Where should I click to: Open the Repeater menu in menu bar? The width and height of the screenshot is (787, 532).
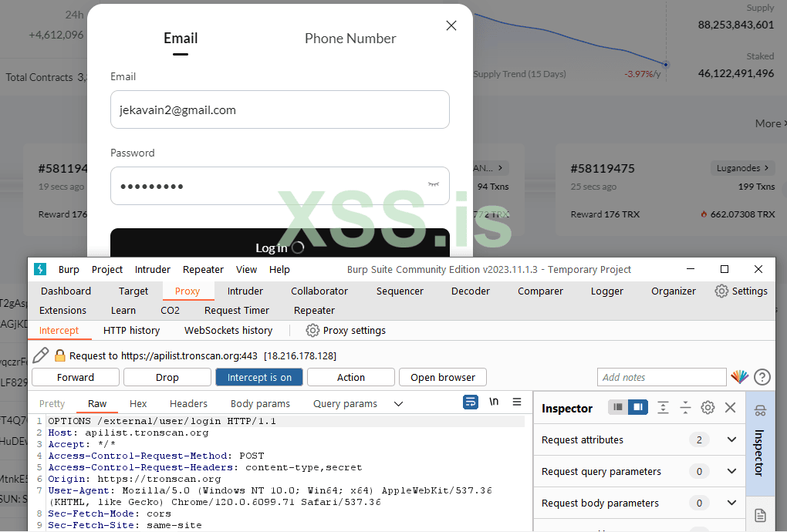203,269
